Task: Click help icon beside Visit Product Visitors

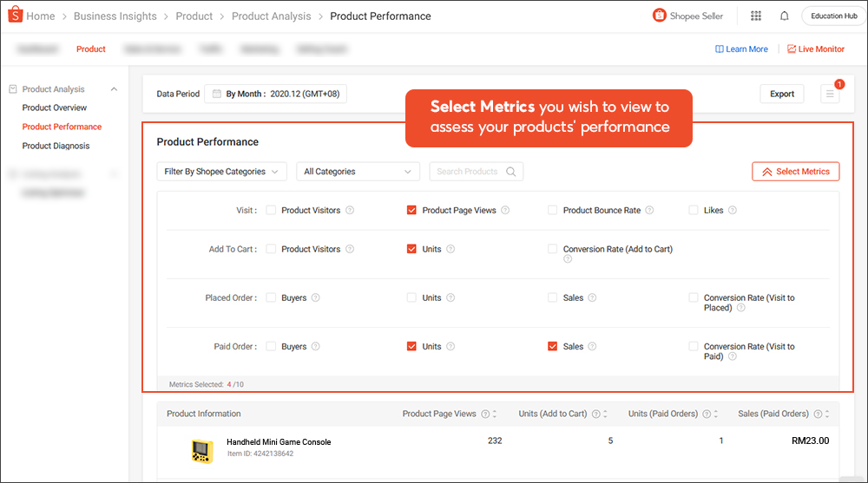Action: tap(350, 210)
